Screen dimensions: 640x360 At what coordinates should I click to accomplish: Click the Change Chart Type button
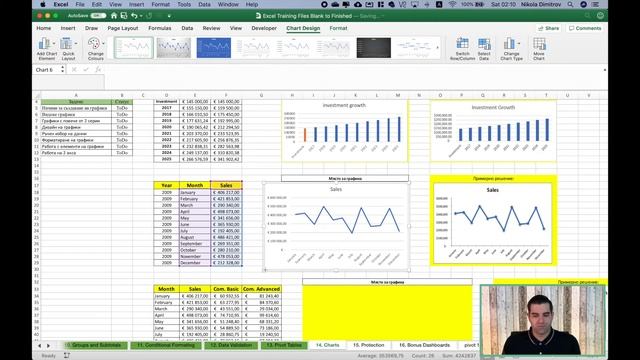coord(511,49)
